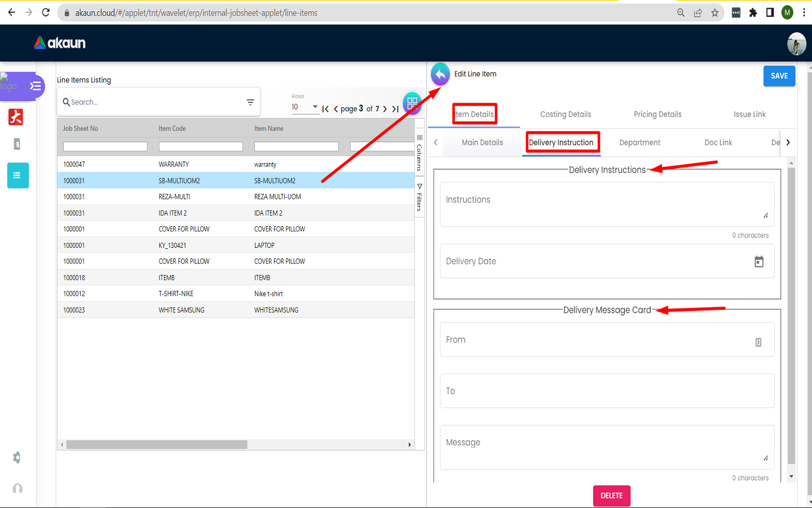Open the Department sub-tab
Viewport: 812px width, 508px height.
pos(639,143)
